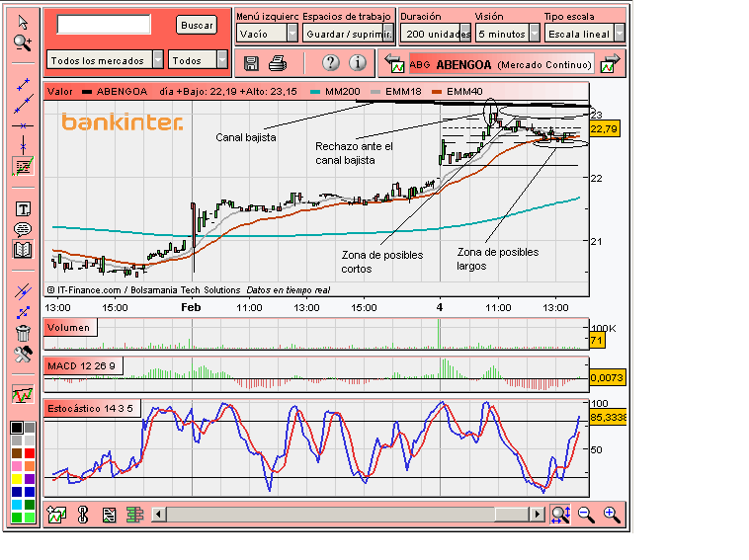Click the Zona de posibles cortos annotation
Viewport: 749px width, 560px height.
click(x=382, y=262)
